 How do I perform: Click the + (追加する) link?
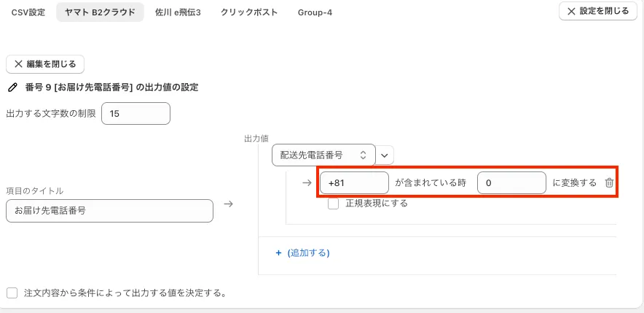302,253
